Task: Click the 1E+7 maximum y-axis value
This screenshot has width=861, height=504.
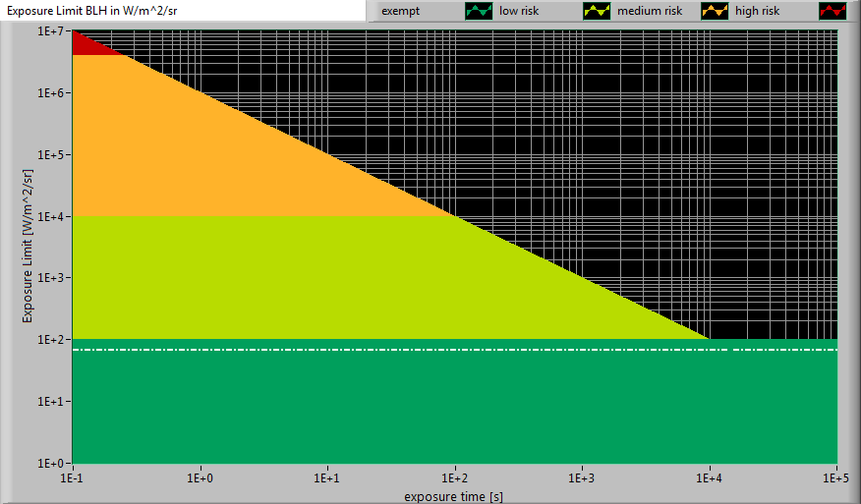Action: (x=51, y=31)
